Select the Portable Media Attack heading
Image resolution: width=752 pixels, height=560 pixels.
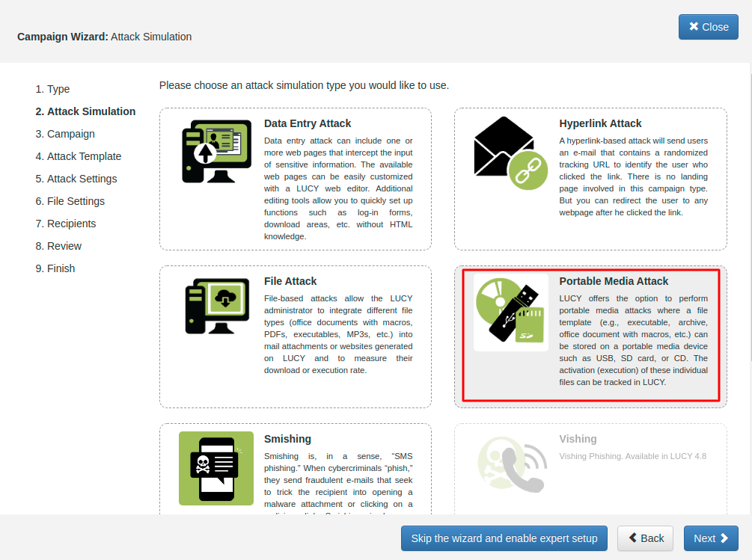[x=614, y=281]
